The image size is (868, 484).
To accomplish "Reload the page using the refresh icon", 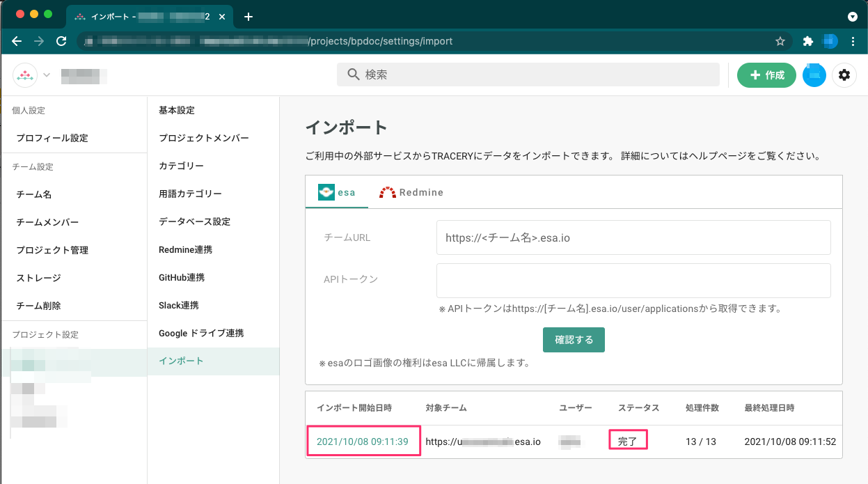I will click(x=61, y=41).
